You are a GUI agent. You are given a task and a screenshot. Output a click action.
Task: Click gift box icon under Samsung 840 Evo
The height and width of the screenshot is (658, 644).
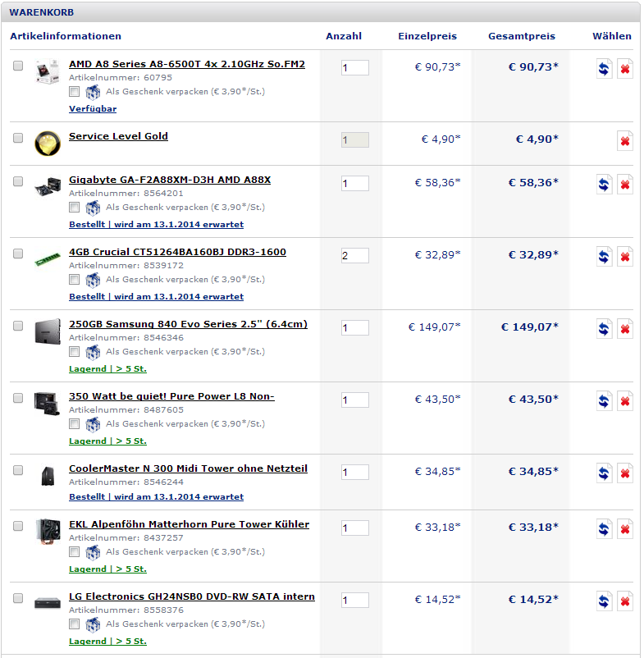point(93,352)
